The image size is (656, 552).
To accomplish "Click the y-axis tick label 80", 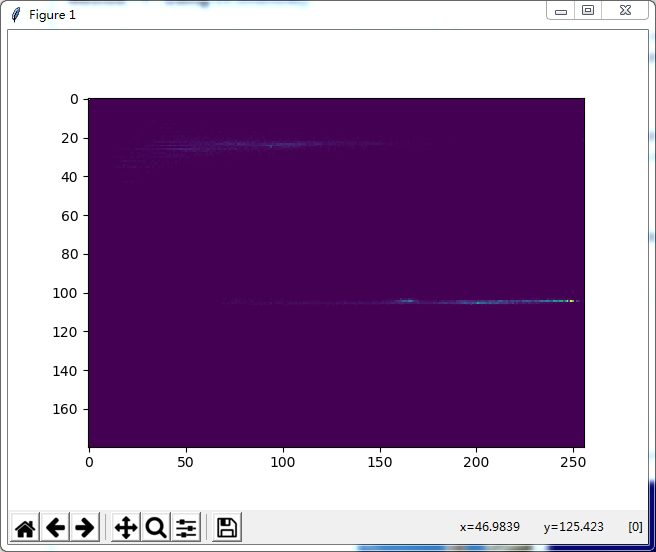I will tap(69, 254).
